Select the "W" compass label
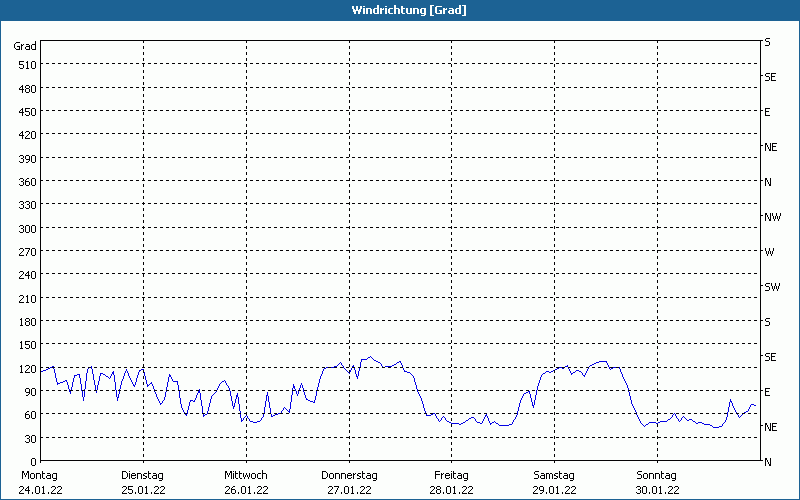800x500 pixels. click(x=769, y=252)
